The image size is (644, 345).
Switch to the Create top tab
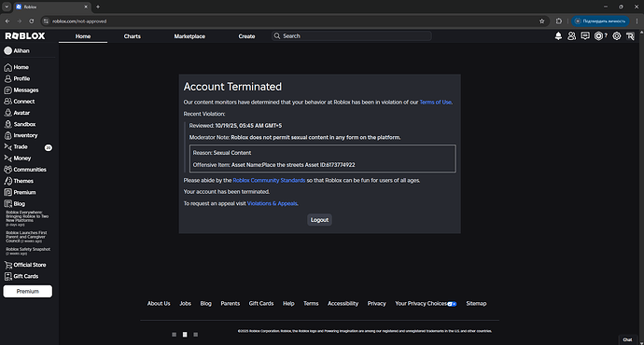pyautogui.click(x=246, y=36)
